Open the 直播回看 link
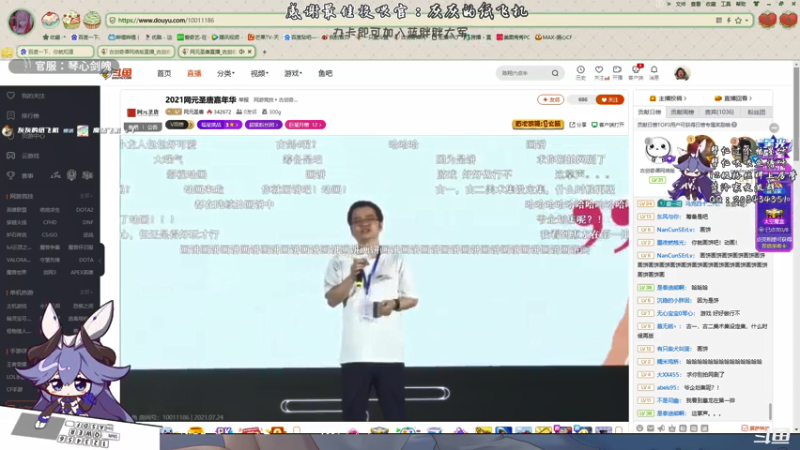 [x=733, y=98]
